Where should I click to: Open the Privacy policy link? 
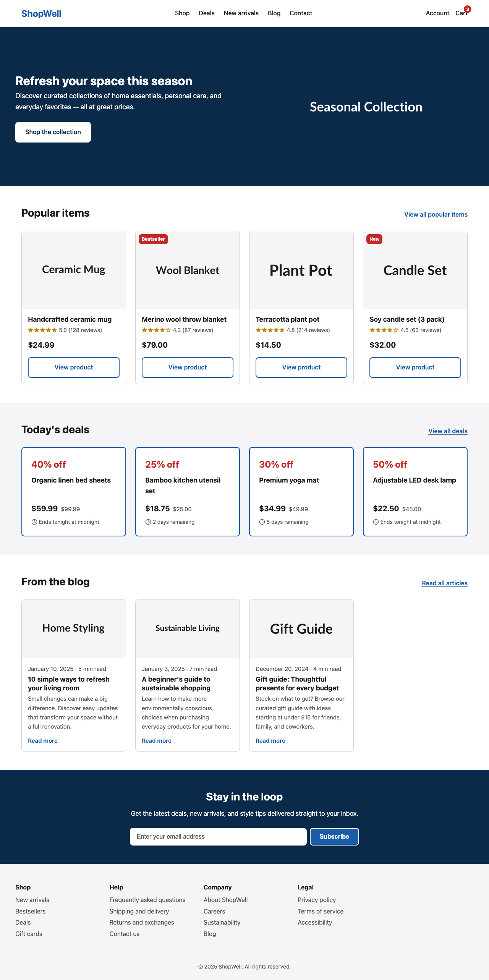tap(317, 900)
